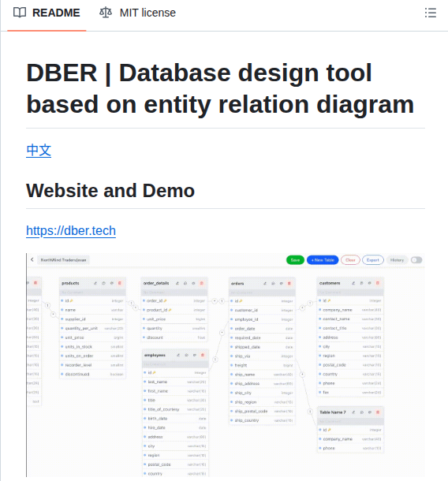
Task: Open the outline list icon
Action: 430,13
